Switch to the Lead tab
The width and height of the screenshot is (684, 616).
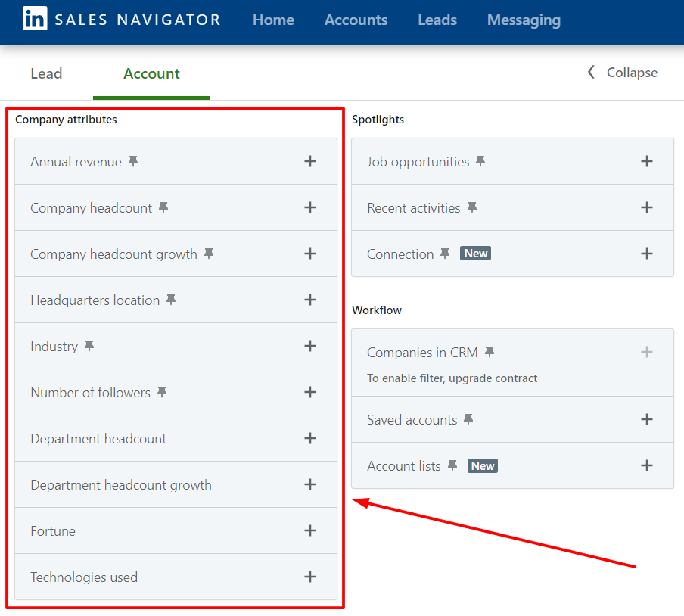point(46,73)
